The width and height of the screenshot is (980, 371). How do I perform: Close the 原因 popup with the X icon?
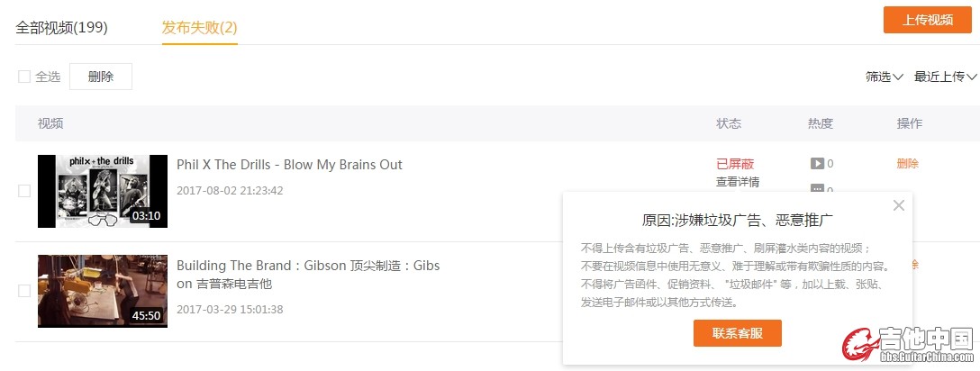click(899, 205)
